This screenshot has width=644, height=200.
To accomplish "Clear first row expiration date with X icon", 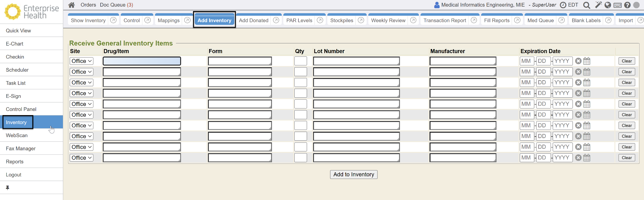I will tap(578, 61).
